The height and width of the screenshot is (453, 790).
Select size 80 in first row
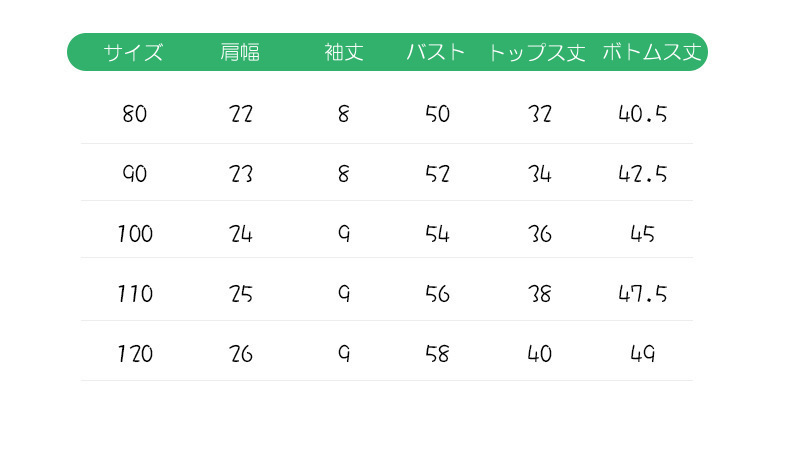pyautogui.click(x=135, y=114)
